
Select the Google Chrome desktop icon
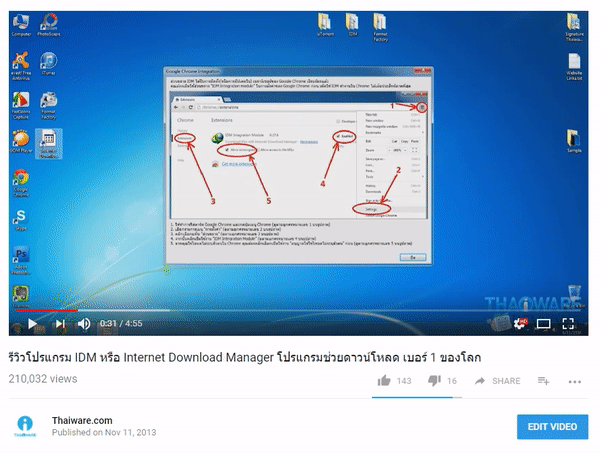point(21,183)
